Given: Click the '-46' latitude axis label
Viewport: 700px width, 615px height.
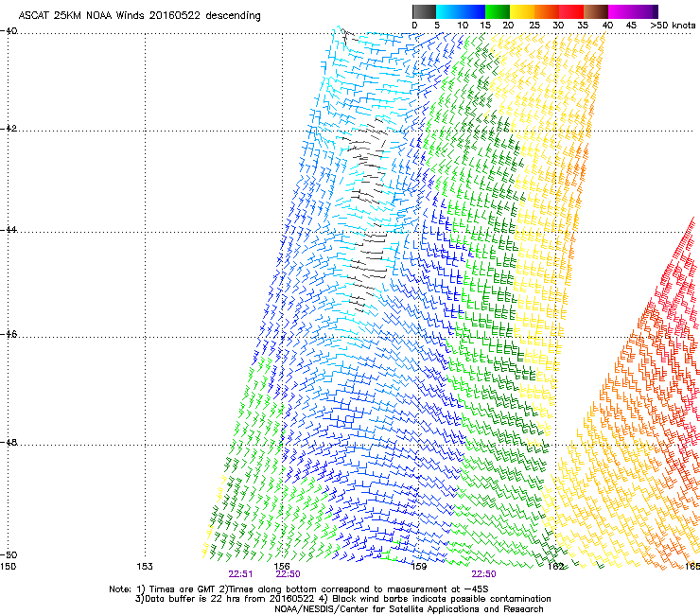Looking at the screenshot, I should [x=9, y=334].
